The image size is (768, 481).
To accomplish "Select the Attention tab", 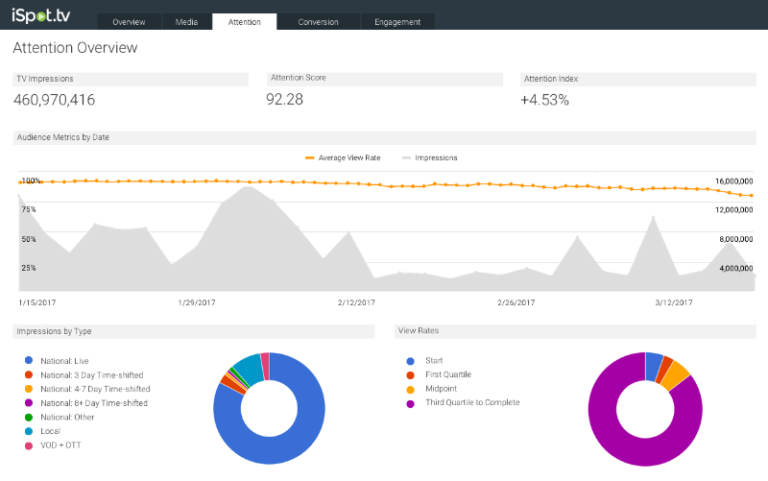I will pos(244,22).
